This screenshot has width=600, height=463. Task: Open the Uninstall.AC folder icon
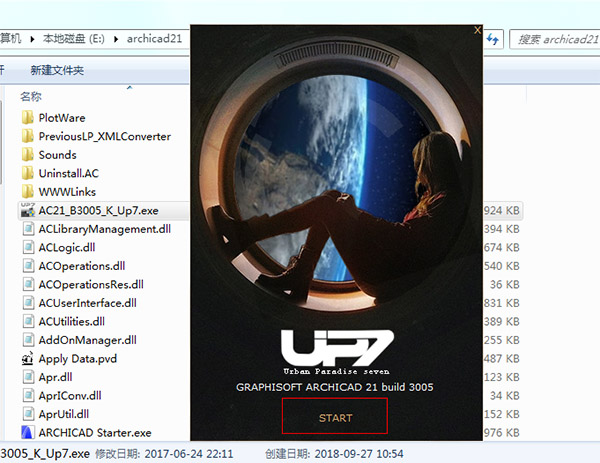pyautogui.click(x=28, y=173)
